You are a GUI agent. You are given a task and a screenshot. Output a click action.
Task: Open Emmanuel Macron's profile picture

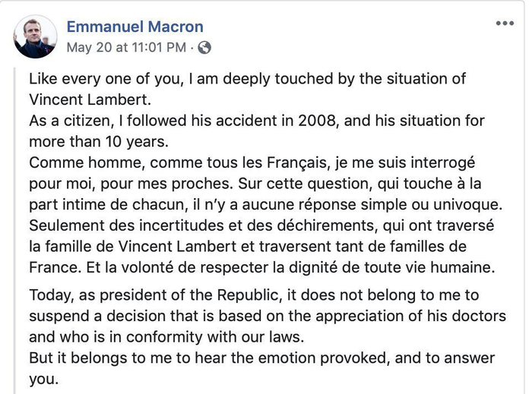[x=35, y=36]
